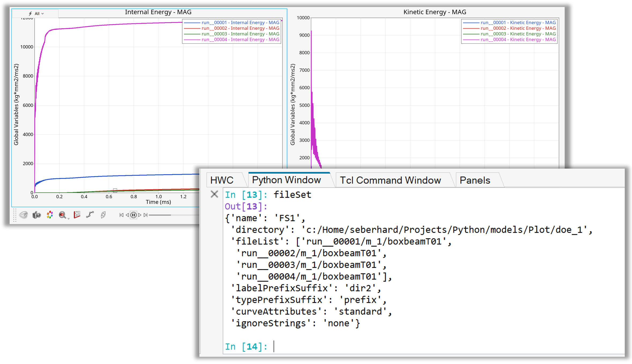Click the 'name': 'FS1' output line
This screenshot has width=632, height=364.
pos(265,218)
